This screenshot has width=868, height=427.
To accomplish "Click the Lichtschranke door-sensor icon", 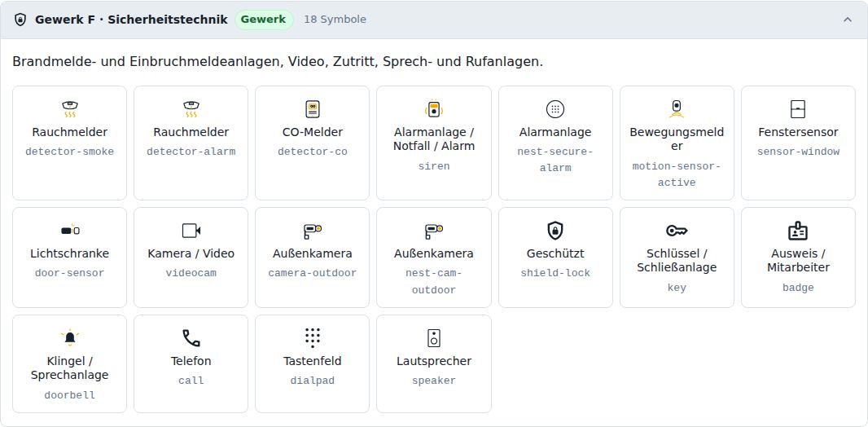I will (x=70, y=231).
